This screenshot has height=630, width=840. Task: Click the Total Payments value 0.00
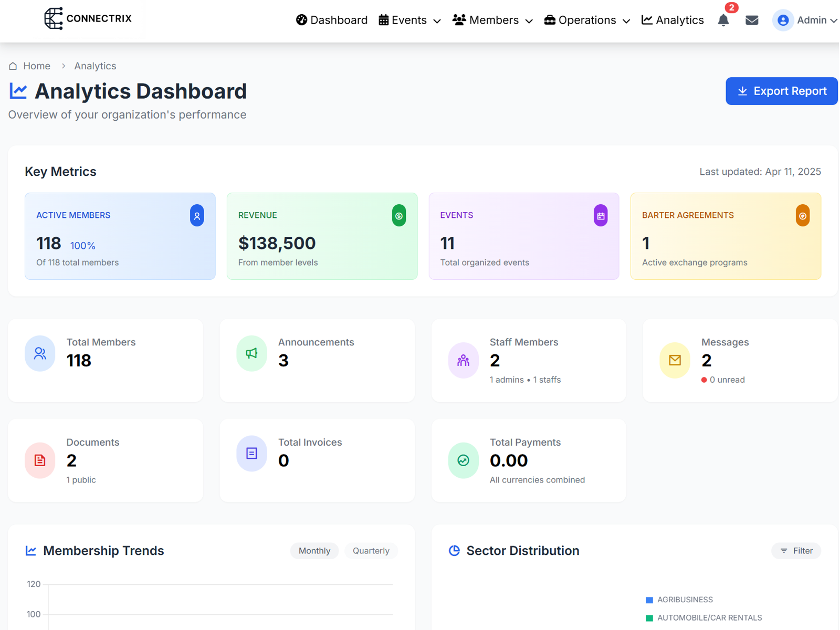(509, 461)
